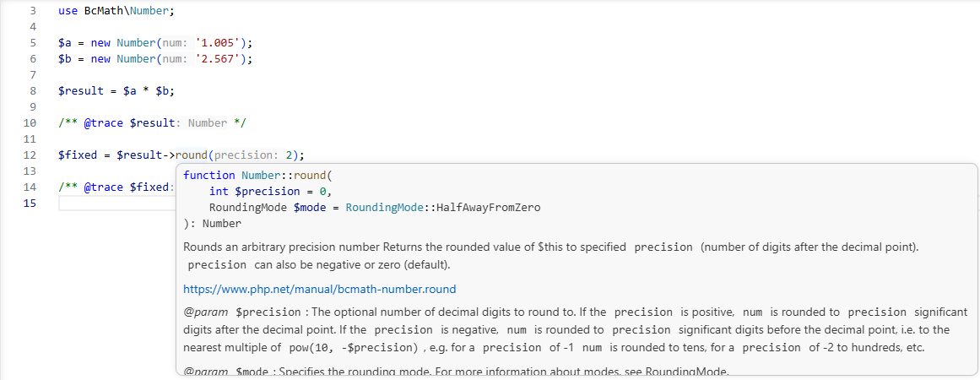Click the round method call on line 12
The width and height of the screenshot is (980, 380).
(x=192, y=155)
